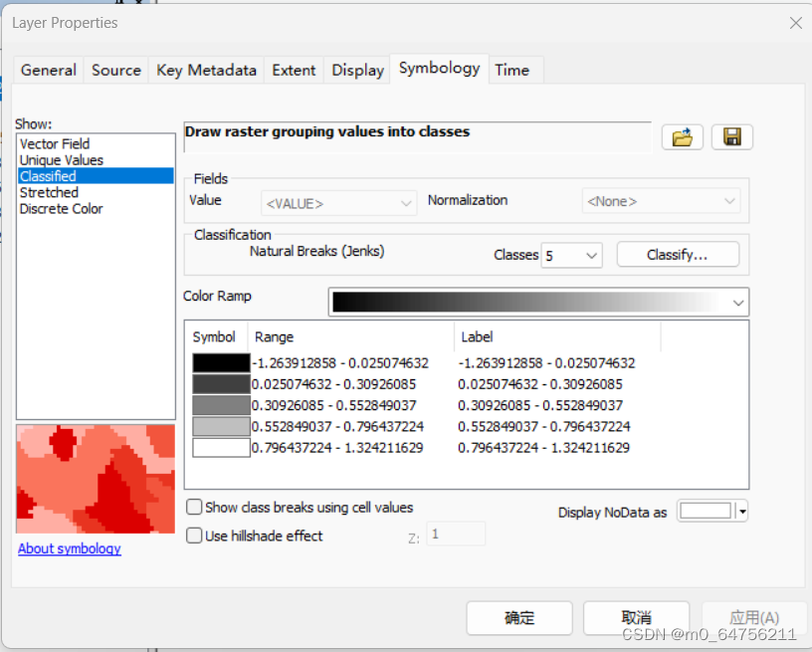Open the Color Ramp dropdown
This screenshot has width=812, height=652.
pyautogui.click(x=737, y=302)
